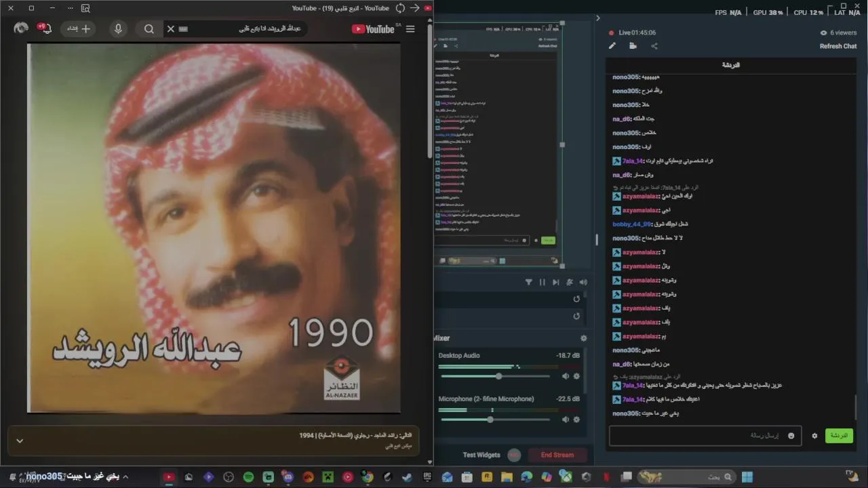The height and width of the screenshot is (488, 868).
Task: Show hidden system tray icons chevron
Action: coord(125,477)
